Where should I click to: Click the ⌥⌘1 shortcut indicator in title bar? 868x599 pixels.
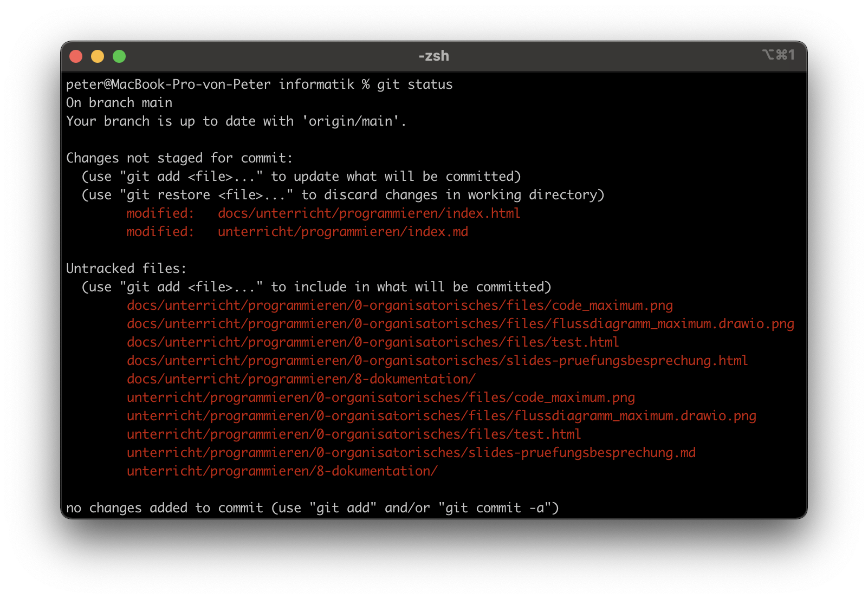[778, 55]
